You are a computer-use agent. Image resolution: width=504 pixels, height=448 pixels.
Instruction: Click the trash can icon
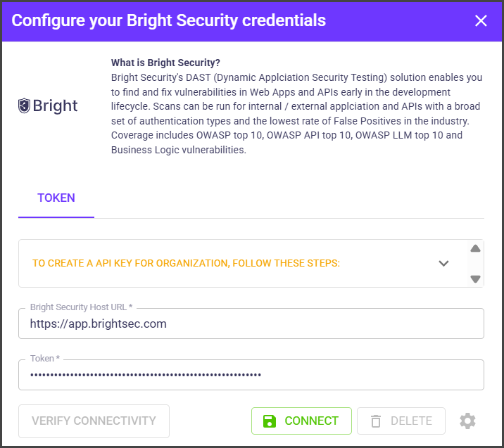coord(376,421)
